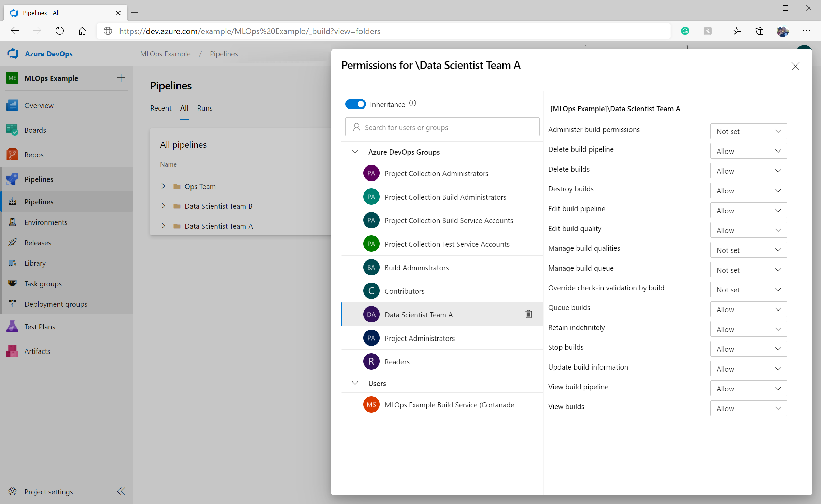Delete Data Scientist Team A with the trash icon
Image resolution: width=821 pixels, height=504 pixels.
click(x=528, y=314)
